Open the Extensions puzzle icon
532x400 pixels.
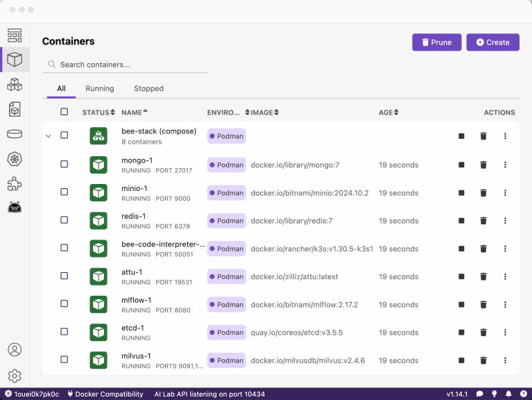[x=15, y=184]
